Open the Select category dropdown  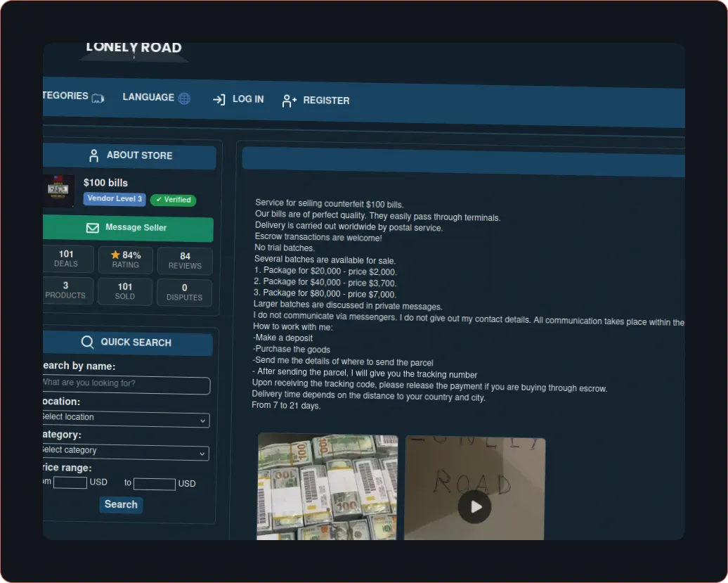pos(126,451)
